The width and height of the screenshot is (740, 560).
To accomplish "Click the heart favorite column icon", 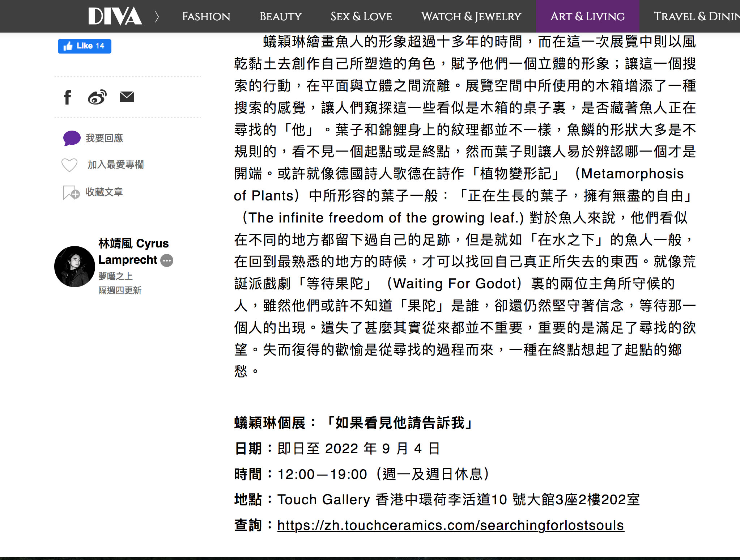I will (69, 165).
